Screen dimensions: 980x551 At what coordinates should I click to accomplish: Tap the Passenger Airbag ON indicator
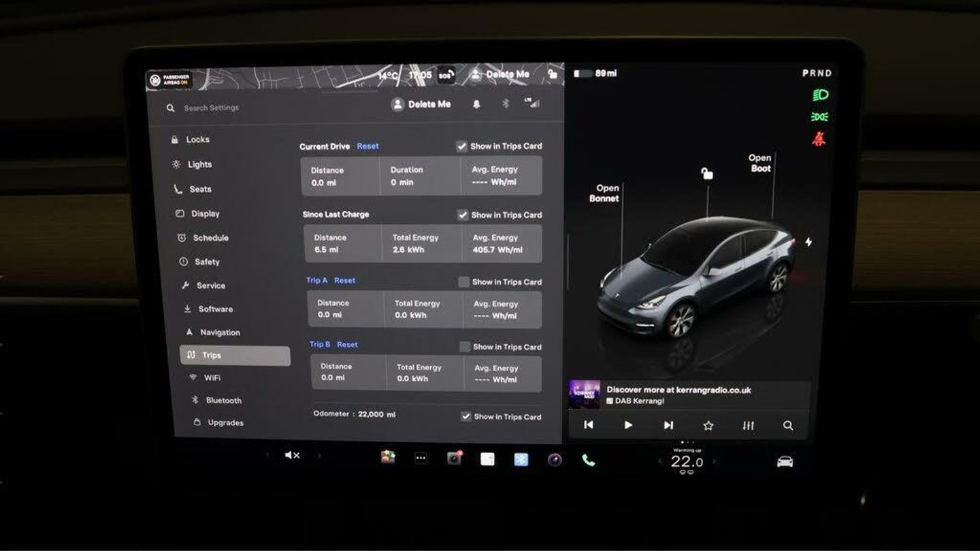pyautogui.click(x=169, y=80)
